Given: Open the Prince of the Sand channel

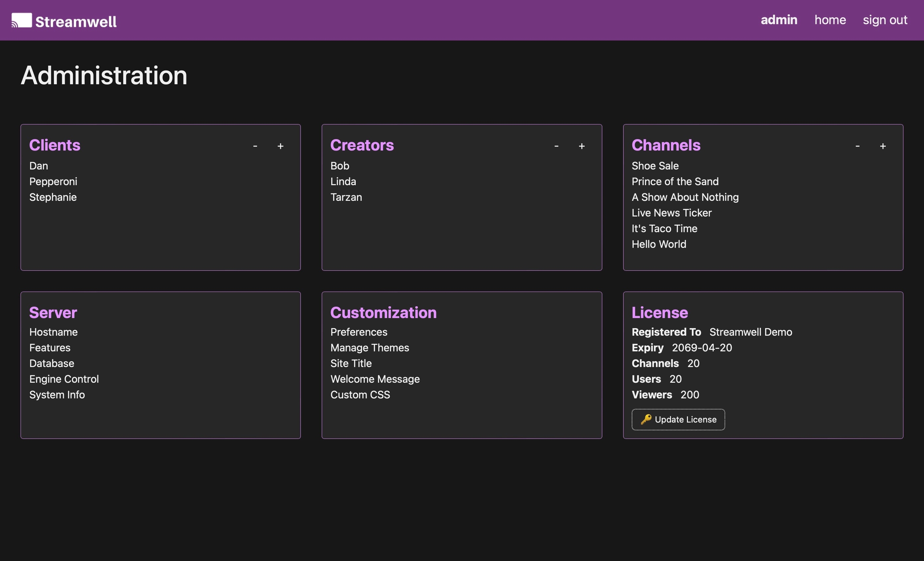Looking at the screenshot, I should click(x=675, y=182).
